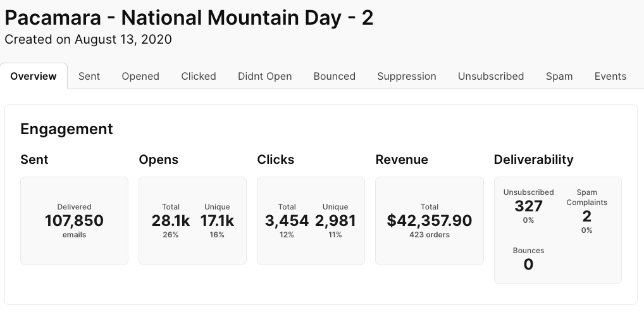Click the spam complaints count 2
Image resolution: width=644 pixels, height=312 pixels.
(586, 216)
